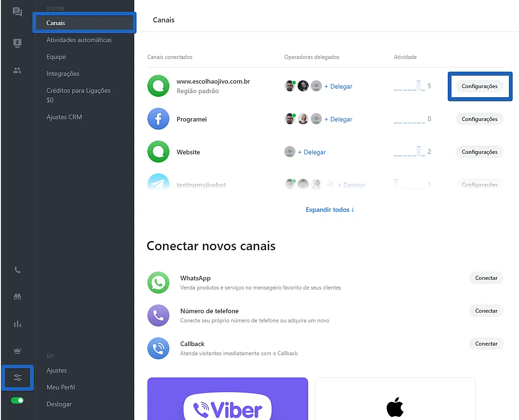
Task: Open the chats icon in the left rail
Action: [x=17, y=12]
